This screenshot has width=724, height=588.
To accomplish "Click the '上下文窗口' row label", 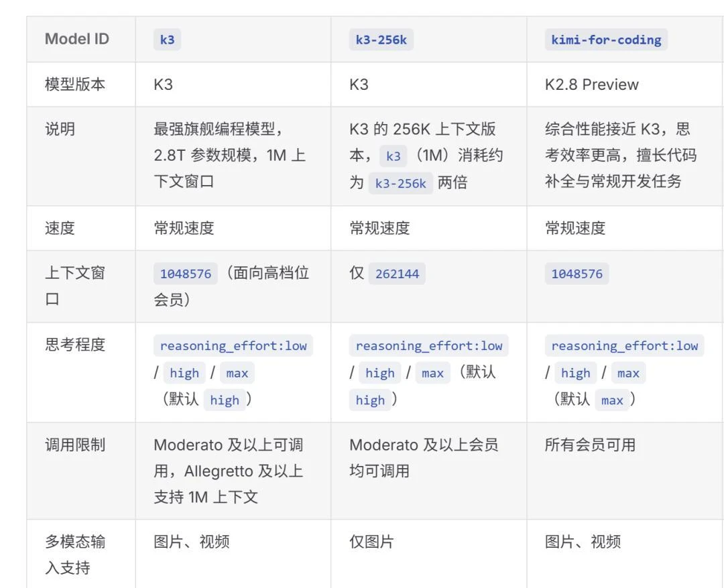I will 75,286.
